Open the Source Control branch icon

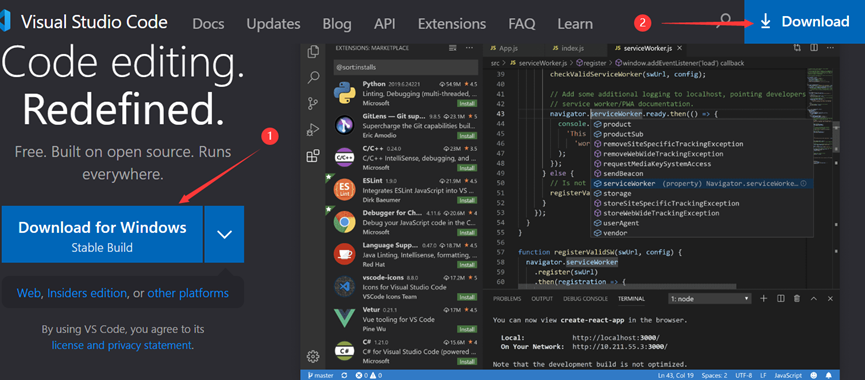pos(313,103)
